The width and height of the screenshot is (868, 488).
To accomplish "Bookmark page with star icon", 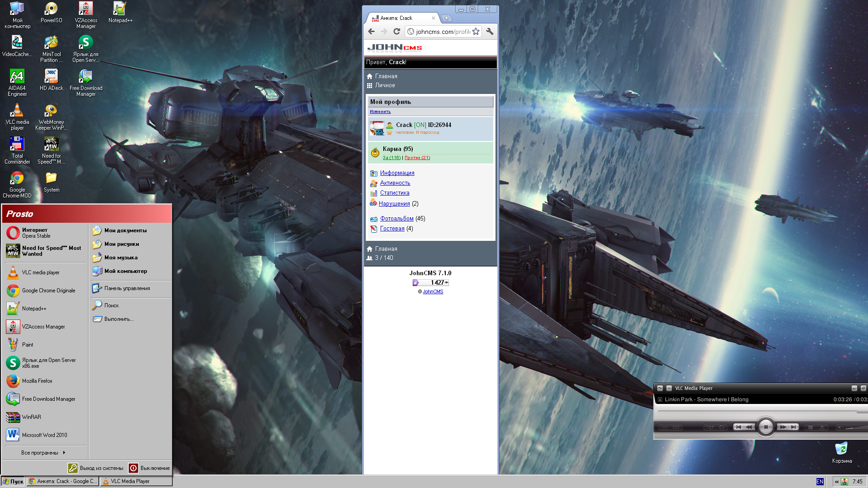I will [476, 32].
